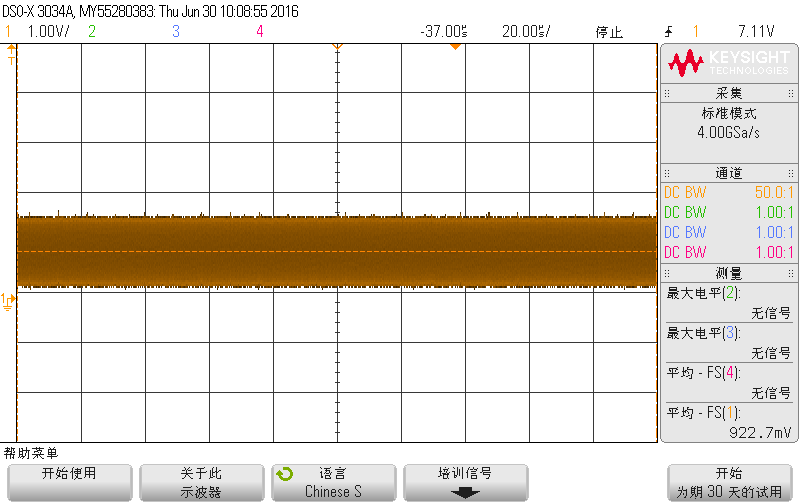Viewport: 800px width, 503px height.
Task: Select channel 3 indicator in header
Action: (x=176, y=32)
